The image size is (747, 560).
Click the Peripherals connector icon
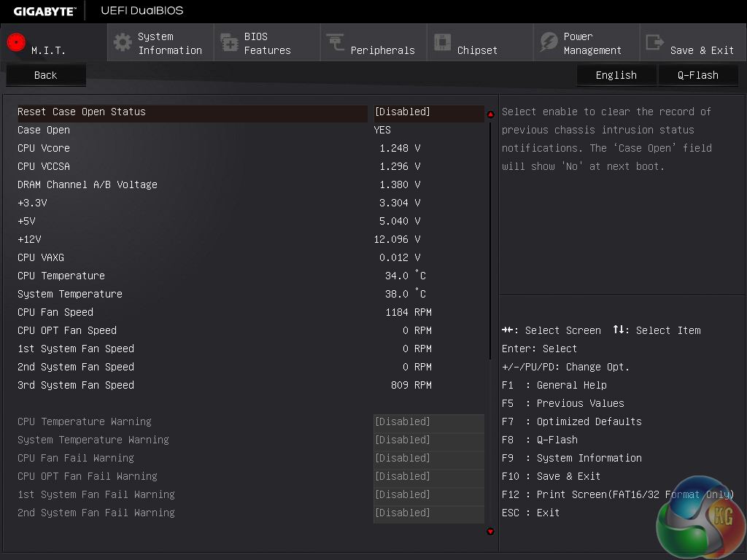[336, 42]
